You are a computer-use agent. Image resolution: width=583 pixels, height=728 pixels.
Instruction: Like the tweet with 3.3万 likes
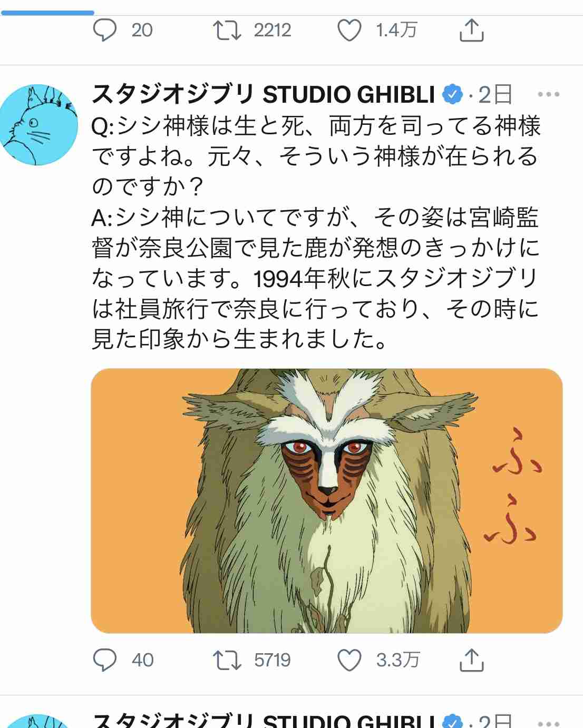point(349,660)
